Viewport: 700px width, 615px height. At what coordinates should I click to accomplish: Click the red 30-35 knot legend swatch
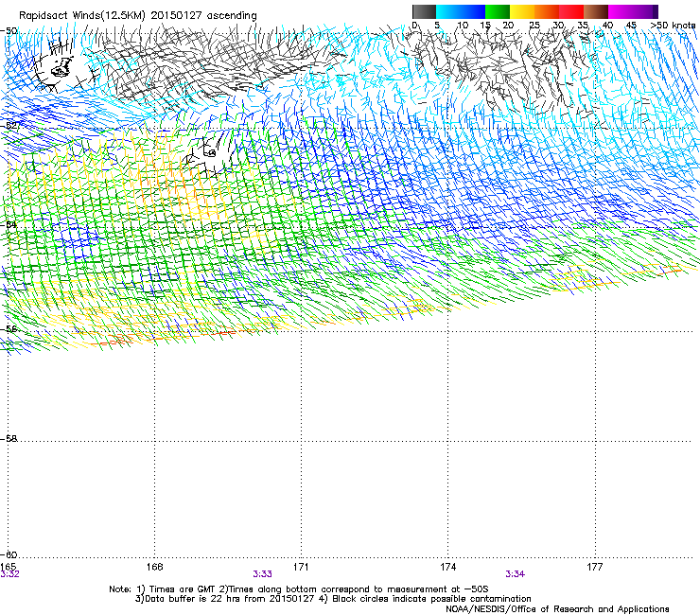coord(571,11)
